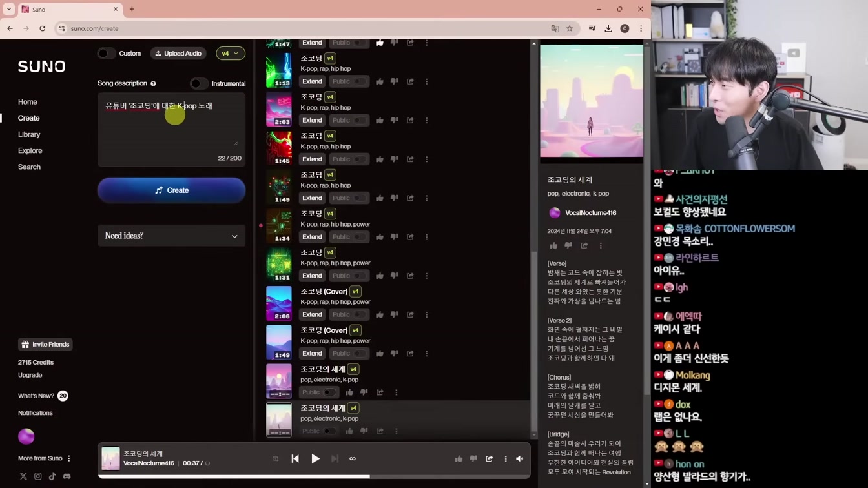Select Create in sidebar
The image size is (868, 488).
pyautogui.click(x=29, y=118)
